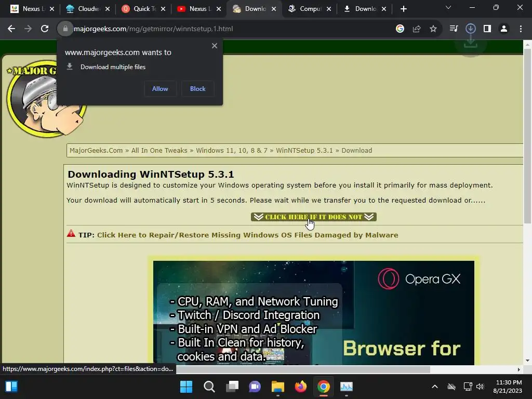Screen dimensions: 532x399
Task: Open Chrome downloads icon
Action: (x=471, y=29)
